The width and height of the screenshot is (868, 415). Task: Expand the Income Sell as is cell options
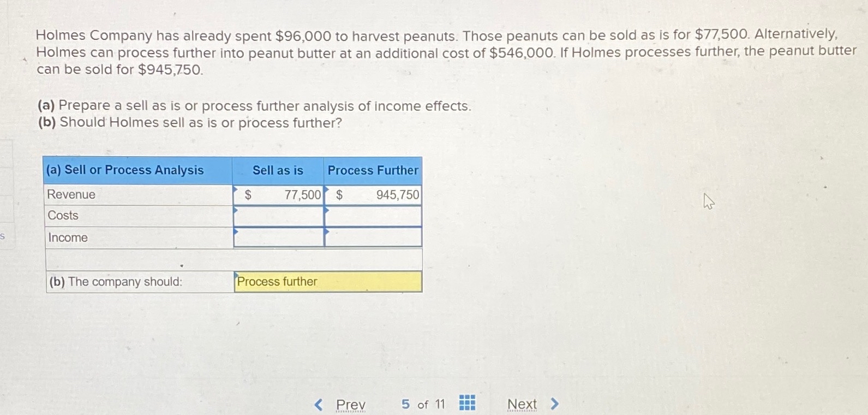236,232
